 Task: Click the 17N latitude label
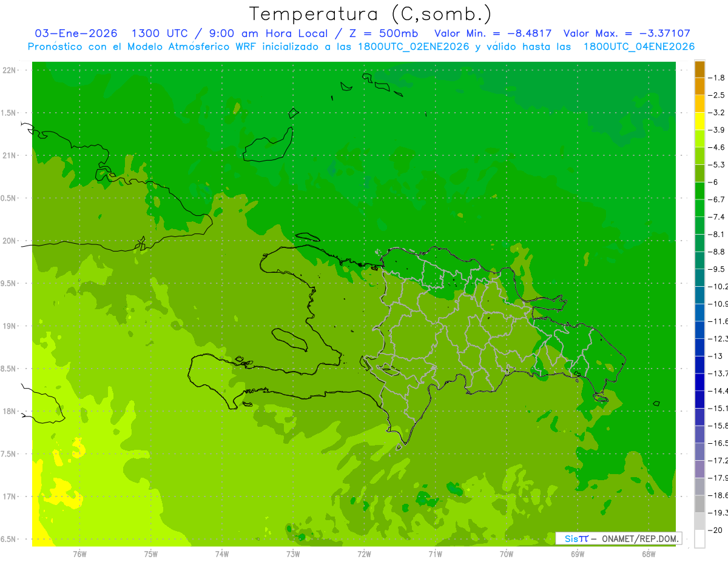(10, 497)
